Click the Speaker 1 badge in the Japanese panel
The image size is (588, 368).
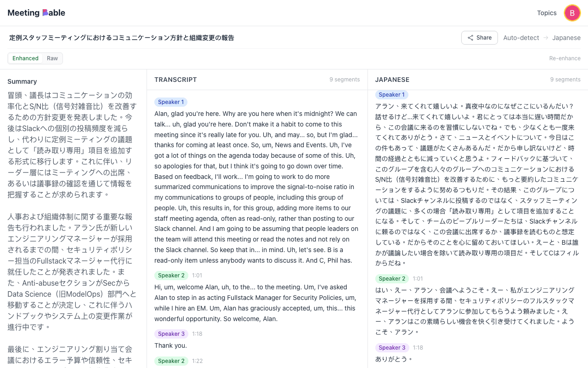click(391, 94)
